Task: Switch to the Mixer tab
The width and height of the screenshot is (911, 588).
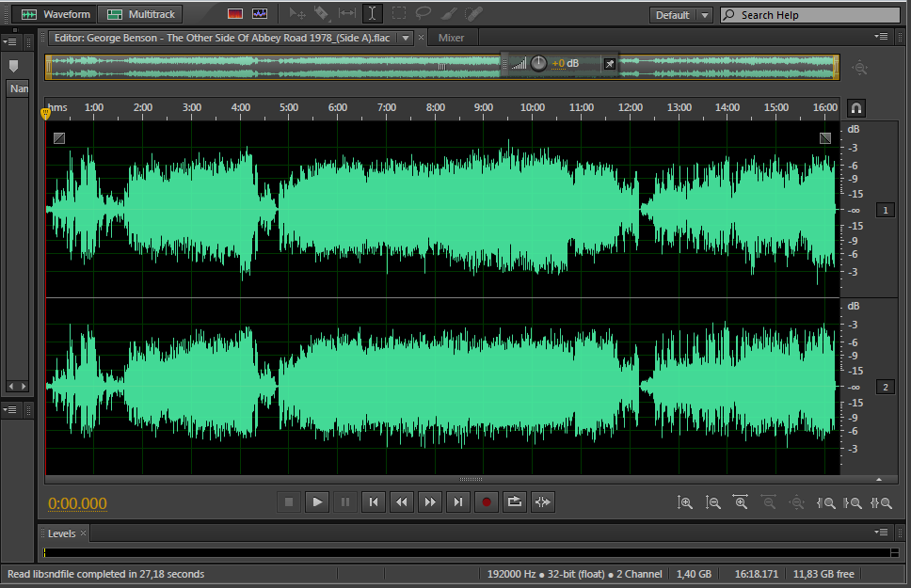Action: (451, 38)
